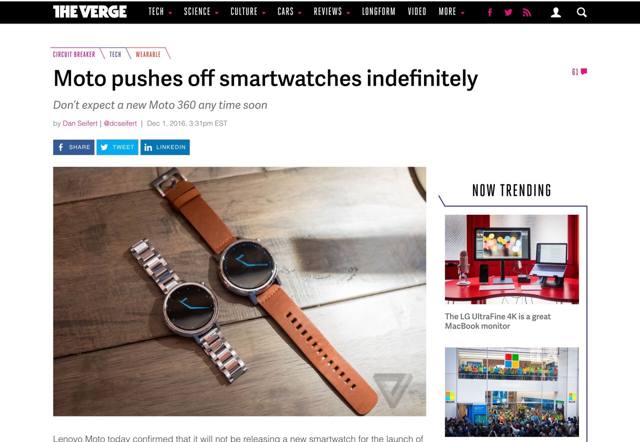Screen dimensions: 640x442
Task: Open the Video section
Action: point(417,12)
